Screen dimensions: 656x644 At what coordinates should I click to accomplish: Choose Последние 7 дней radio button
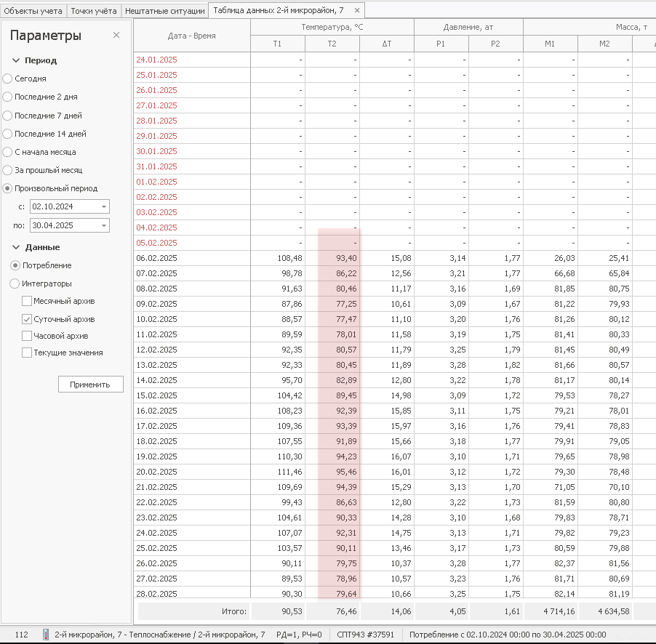tap(7, 116)
